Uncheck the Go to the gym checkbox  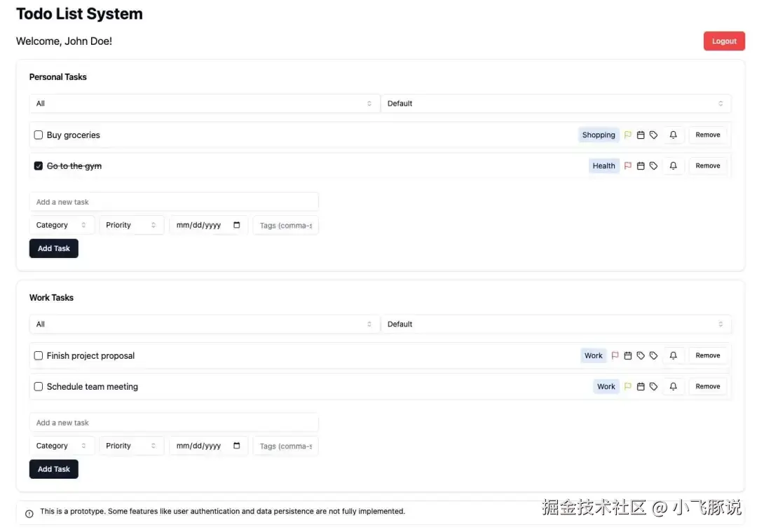pos(39,166)
